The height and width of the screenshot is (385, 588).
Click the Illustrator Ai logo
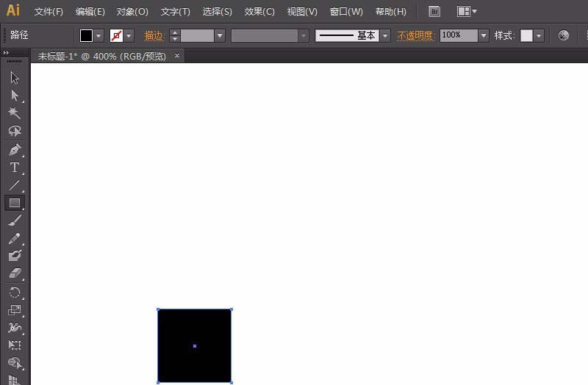13,10
